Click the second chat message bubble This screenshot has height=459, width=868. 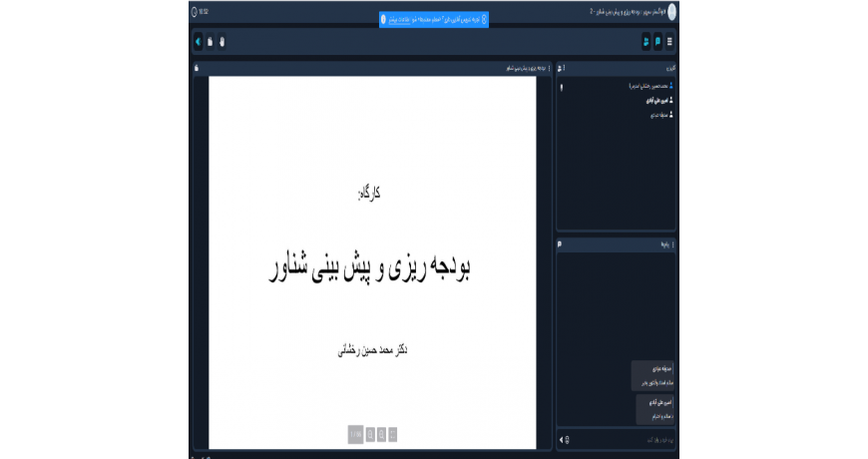tap(655, 410)
